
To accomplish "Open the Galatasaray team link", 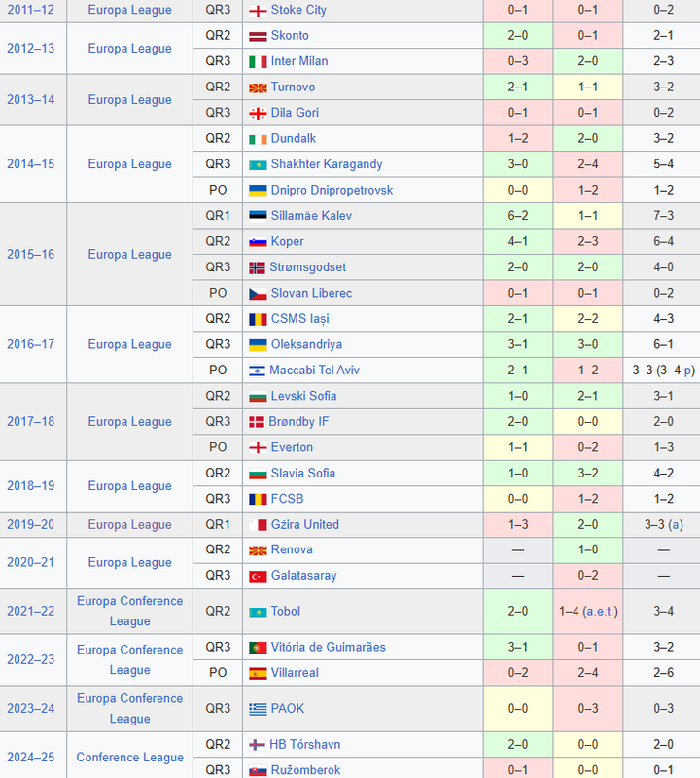I will click(303, 576).
